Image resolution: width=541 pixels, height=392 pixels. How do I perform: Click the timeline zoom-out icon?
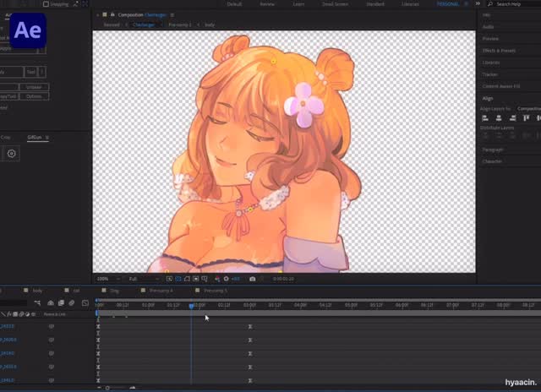100,388
